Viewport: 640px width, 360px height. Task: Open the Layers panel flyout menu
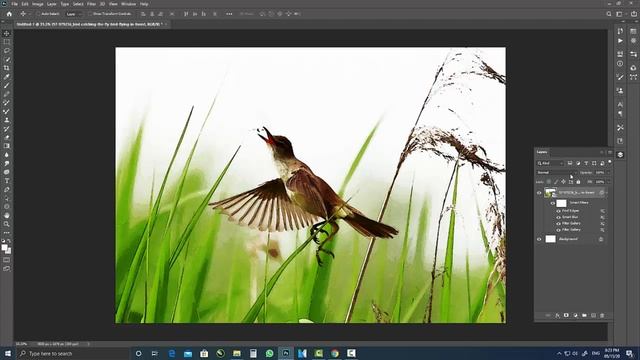[610, 152]
